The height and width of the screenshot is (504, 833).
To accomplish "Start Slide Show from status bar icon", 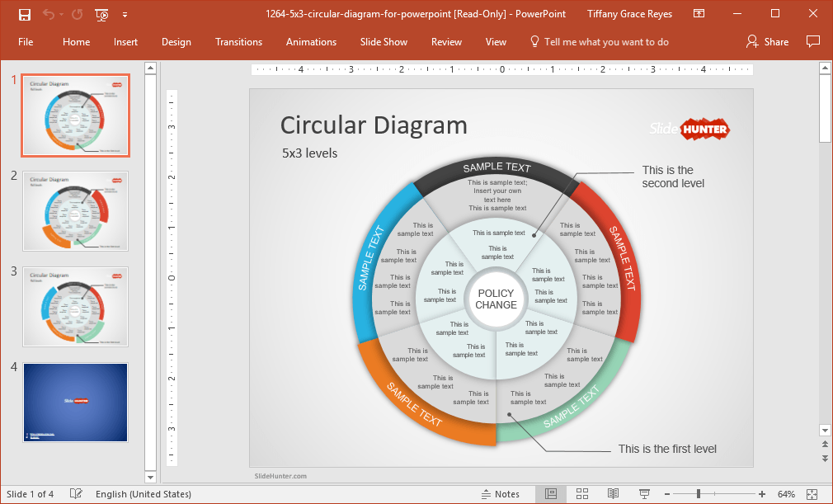I will (x=644, y=494).
